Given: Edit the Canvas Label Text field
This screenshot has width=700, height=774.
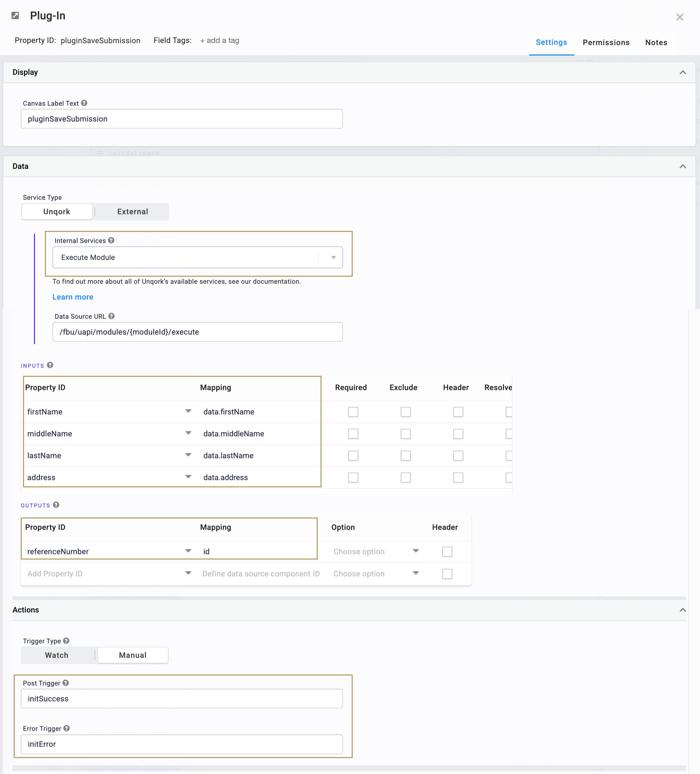Looking at the screenshot, I should tap(182, 119).
